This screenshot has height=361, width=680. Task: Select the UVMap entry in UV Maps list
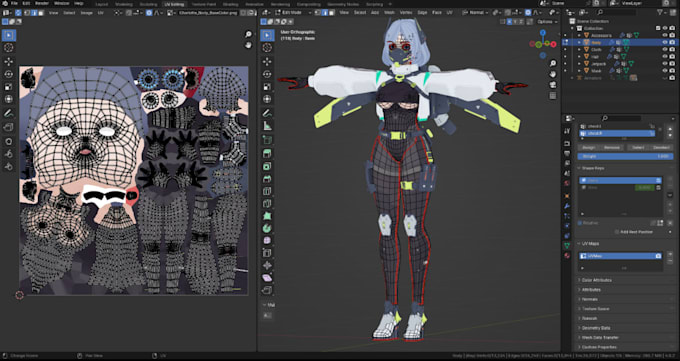click(x=620, y=256)
